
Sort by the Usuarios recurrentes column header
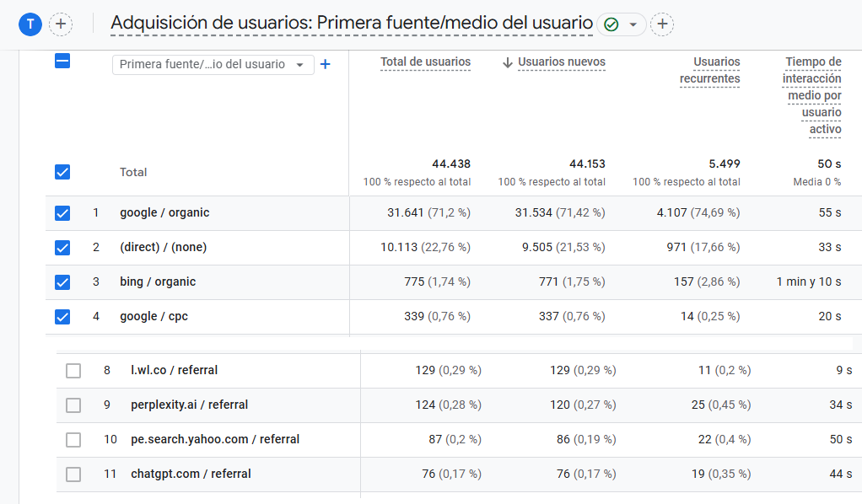tap(709, 70)
